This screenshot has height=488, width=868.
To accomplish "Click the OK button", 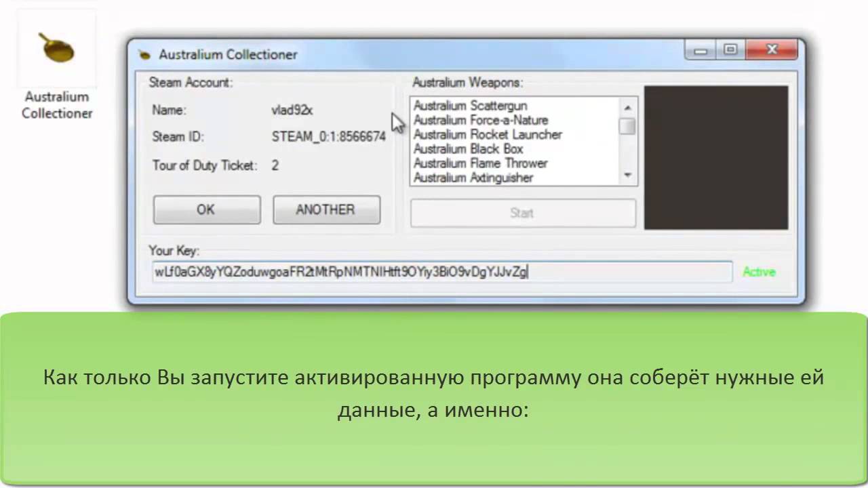I will 207,210.
